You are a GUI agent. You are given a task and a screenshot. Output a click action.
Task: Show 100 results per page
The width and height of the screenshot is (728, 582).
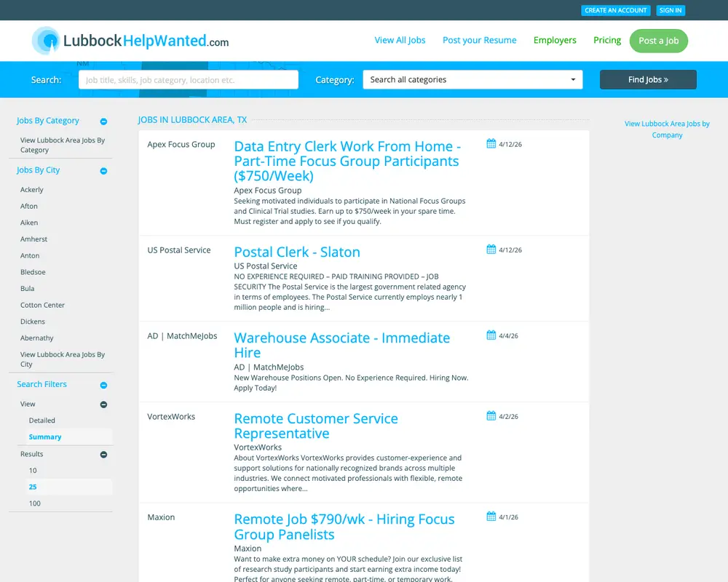[35, 503]
